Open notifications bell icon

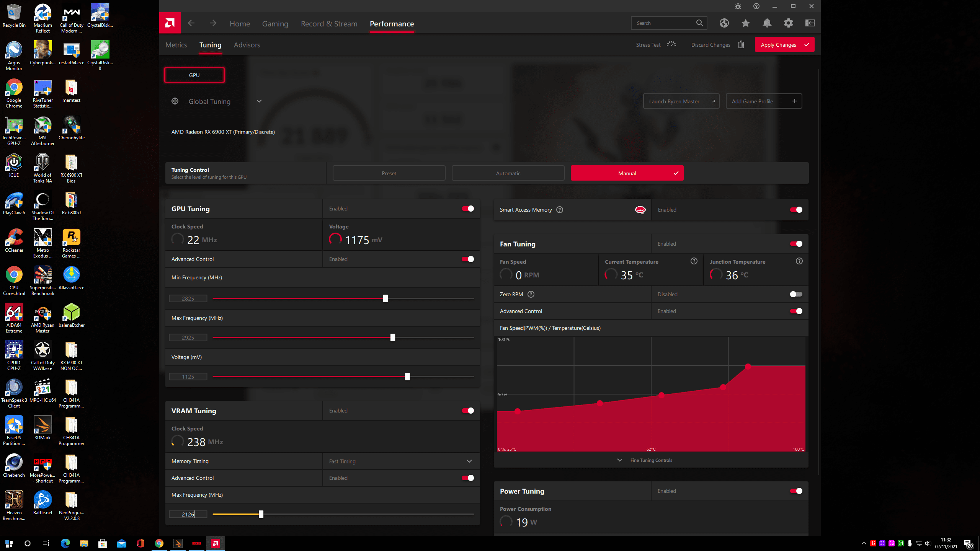click(x=767, y=23)
